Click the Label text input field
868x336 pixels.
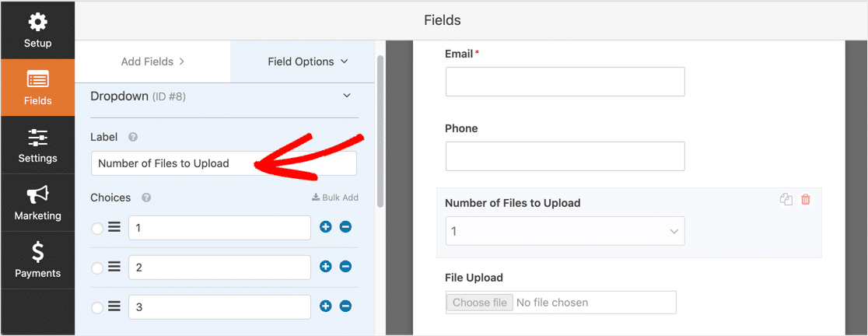pos(224,164)
